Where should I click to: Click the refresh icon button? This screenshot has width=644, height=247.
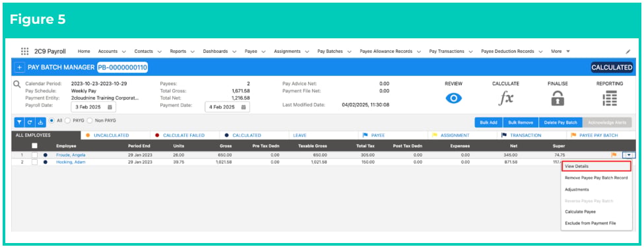tap(30, 122)
